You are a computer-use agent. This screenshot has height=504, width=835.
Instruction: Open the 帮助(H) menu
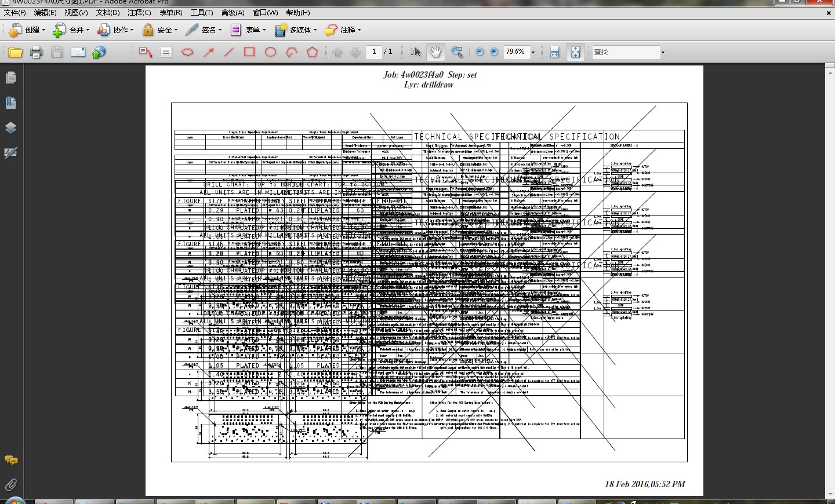[298, 13]
